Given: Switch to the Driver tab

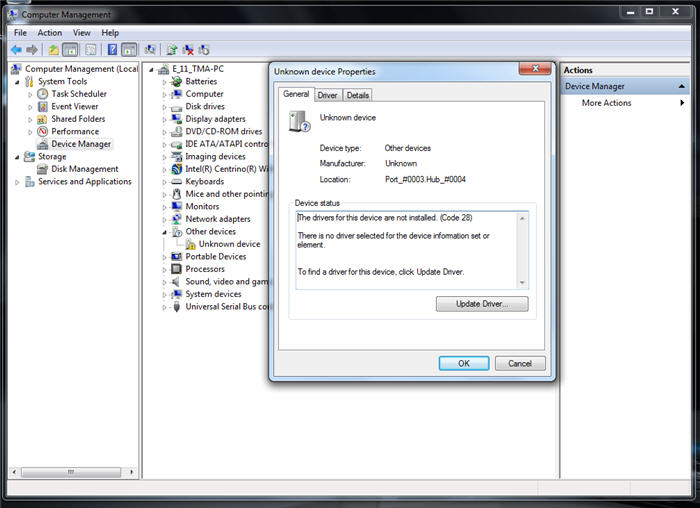Looking at the screenshot, I should (x=327, y=95).
